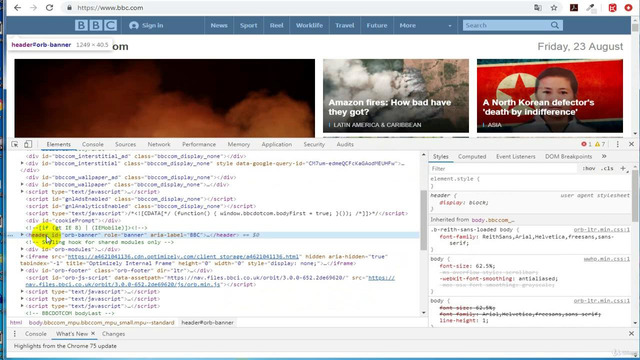Viewport: 640px width, 360px height.
Task: Open the DevTools three-dot customize menu
Action: pyautogui.click(x=618, y=144)
